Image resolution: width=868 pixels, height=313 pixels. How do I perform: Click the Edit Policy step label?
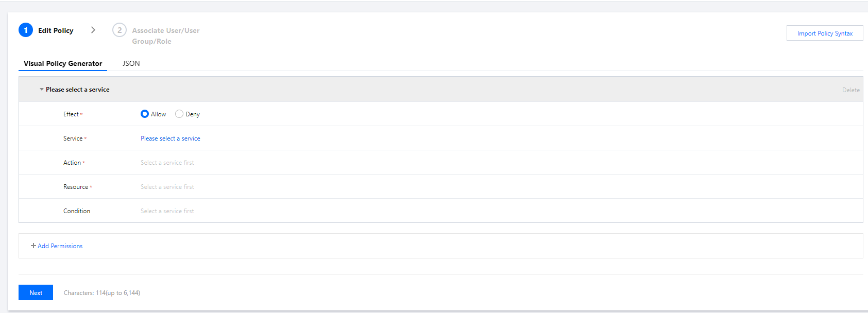click(x=56, y=30)
